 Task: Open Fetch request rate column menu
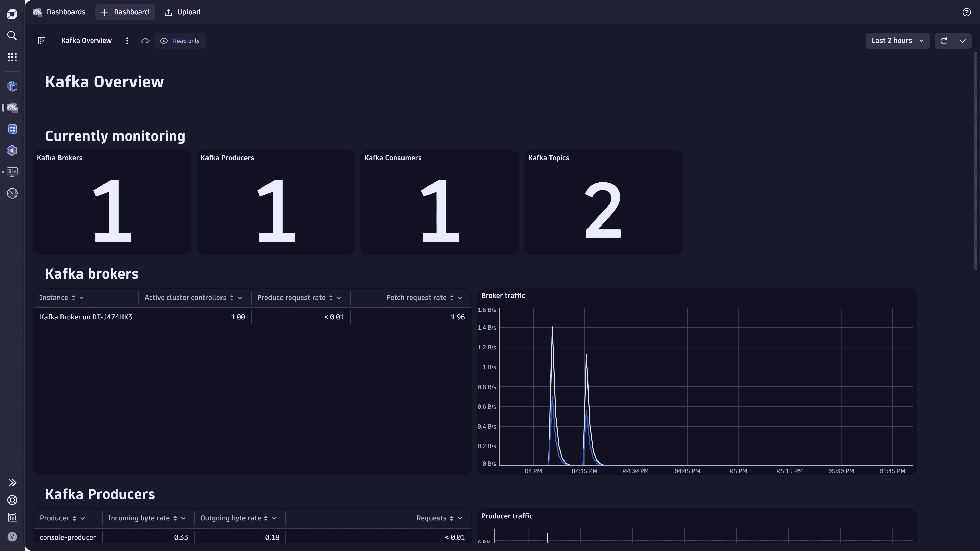(x=460, y=298)
